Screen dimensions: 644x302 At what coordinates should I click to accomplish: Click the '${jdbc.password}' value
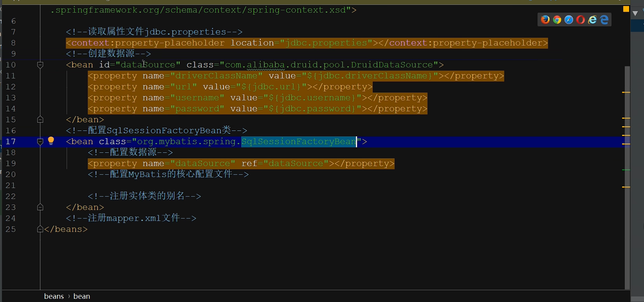tap(312, 109)
